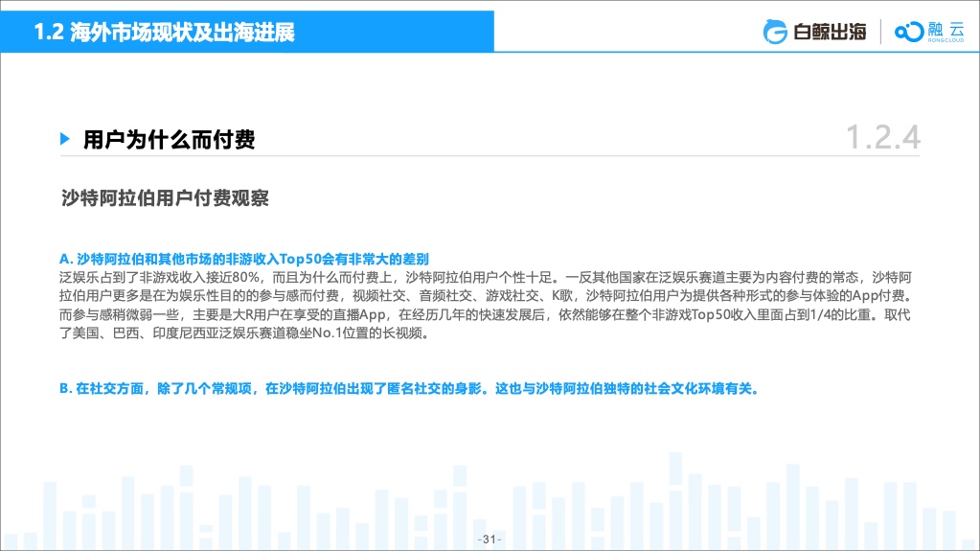Click the paragraph line starting 而参与感稍微弱一些
Screen dimensions: 980x551
(x=486, y=314)
